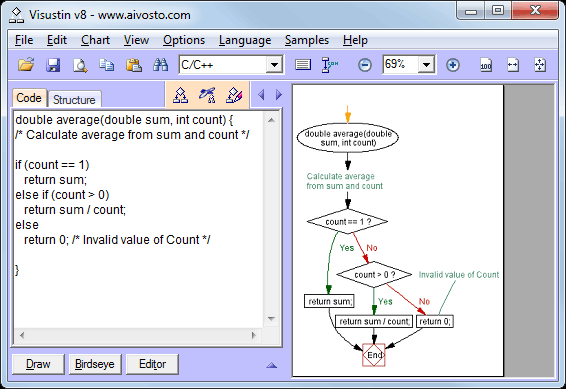
Task: Click the Editor button
Action: [152, 364]
